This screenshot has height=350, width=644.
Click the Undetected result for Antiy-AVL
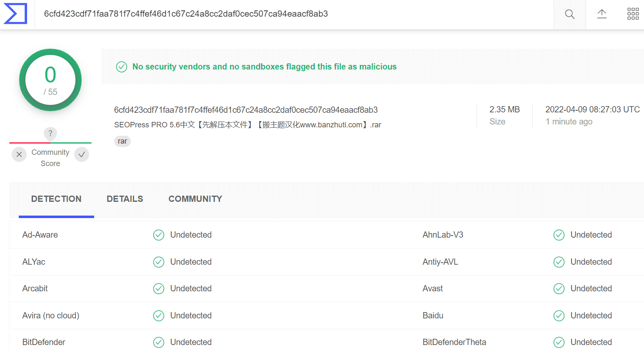click(591, 262)
